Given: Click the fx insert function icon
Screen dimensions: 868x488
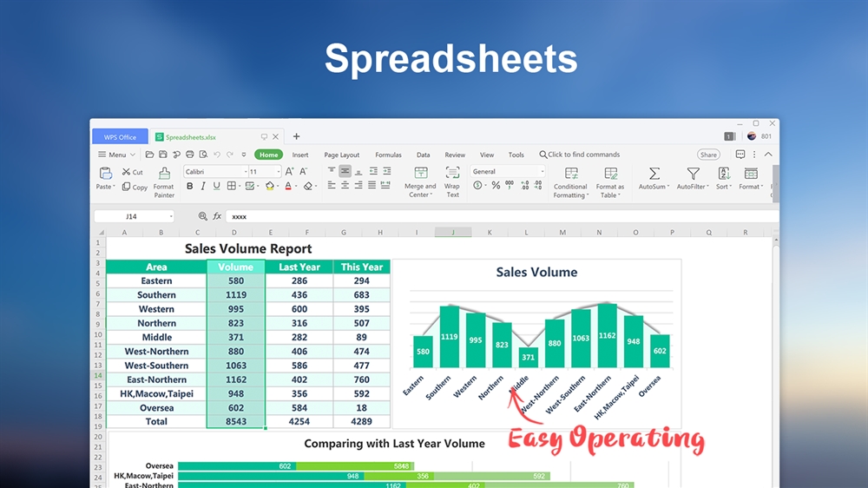Looking at the screenshot, I should pos(217,216).
